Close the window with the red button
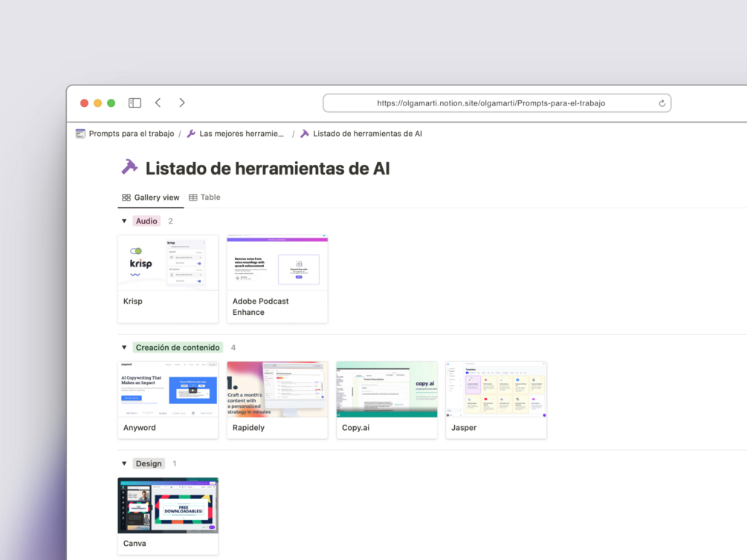The height and width of the screenshot is (560, 747). click(x=84, y=103)
